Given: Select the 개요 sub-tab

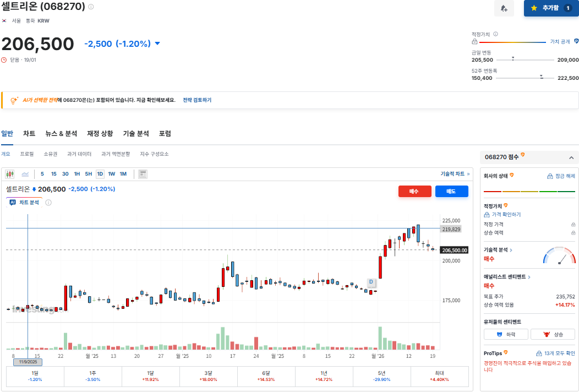Looking at the screenshot, I should coord(6,154).
